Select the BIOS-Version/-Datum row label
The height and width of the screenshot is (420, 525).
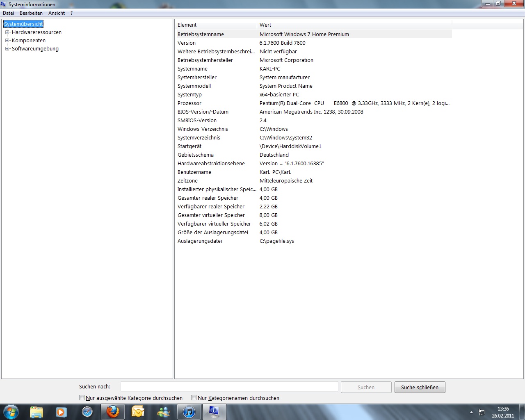[x=203, y=112]
